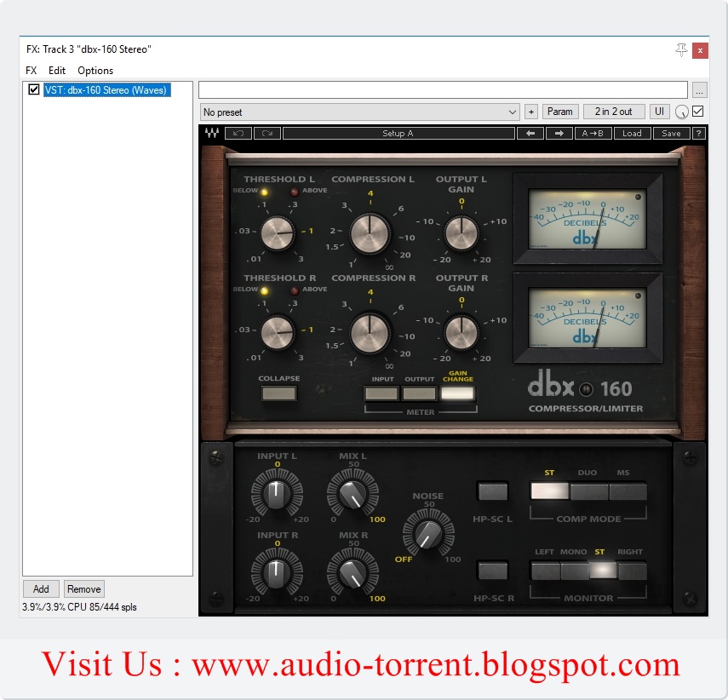This screenshot has height=700, width=728.
Task: Pin the FX window on top
Action: [681, 49]
